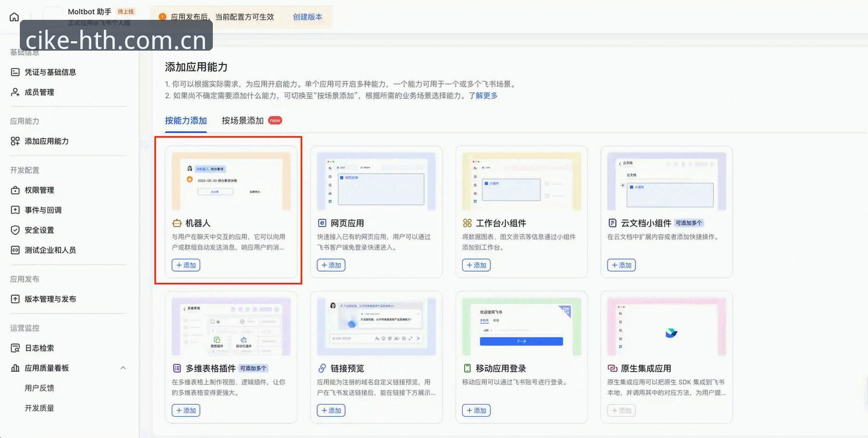Open 测试企业和人员 page
The width and height of the screenshot is (868, 438).
[x=50, y=250]
